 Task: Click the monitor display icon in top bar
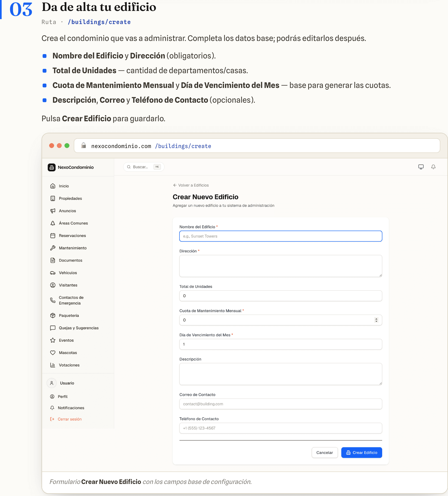[x=421, y=167]
